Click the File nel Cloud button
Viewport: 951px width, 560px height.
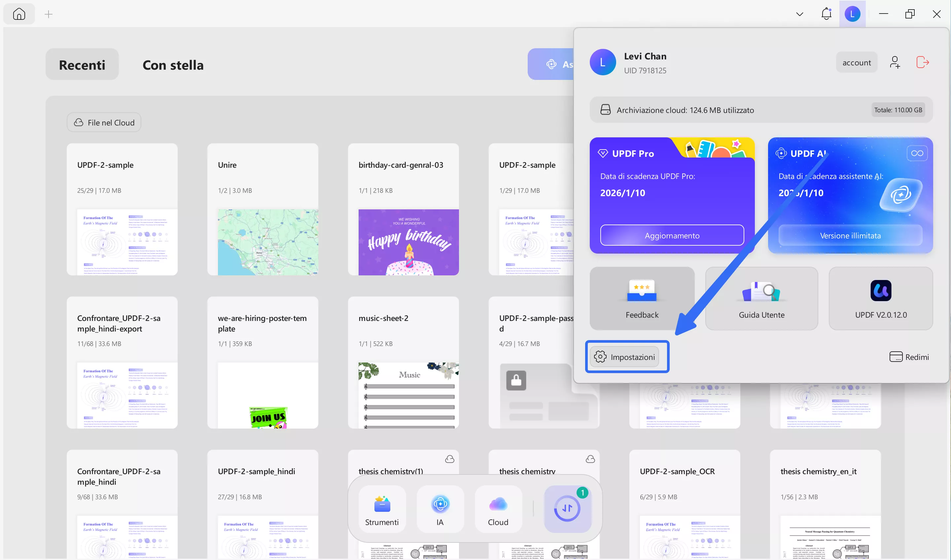104,122
